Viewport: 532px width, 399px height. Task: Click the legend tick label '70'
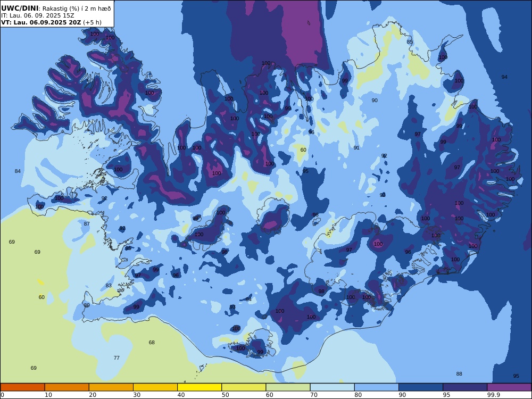[314, 395]
